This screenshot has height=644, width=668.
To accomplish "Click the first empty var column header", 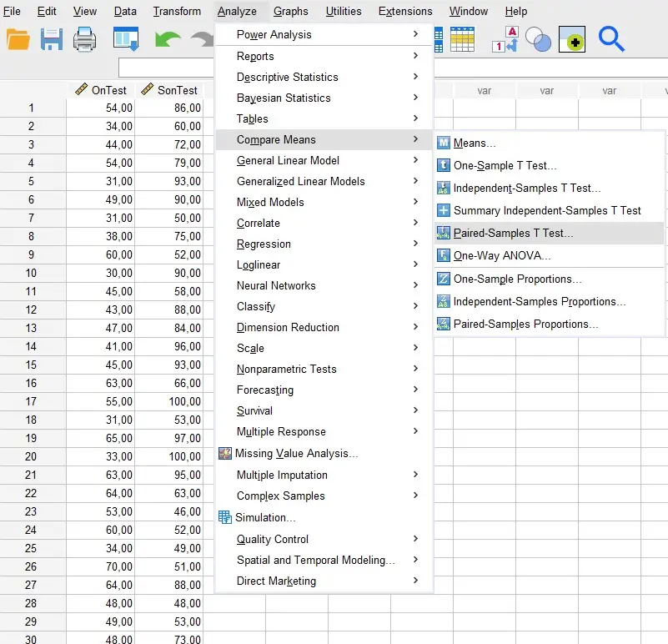I will pyautogui.click(x=485, y=90).
